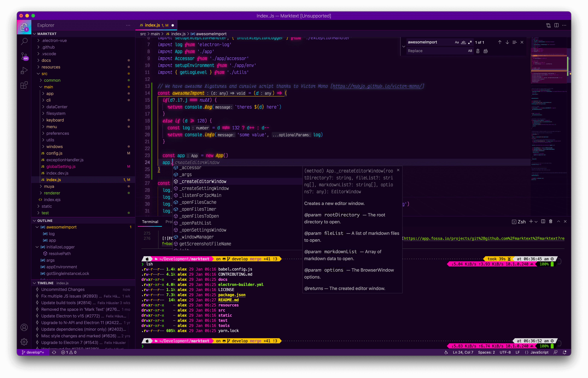Switch to the Terminal panel tab

[x=150, y=222]
